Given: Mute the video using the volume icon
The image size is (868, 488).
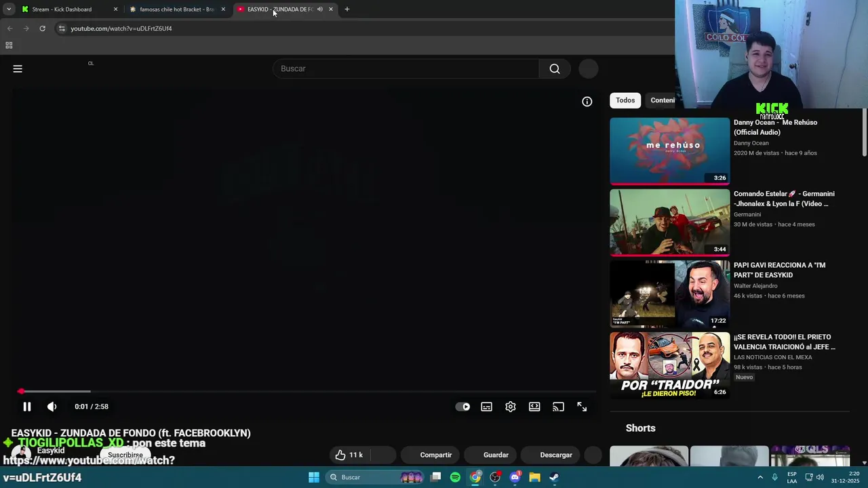Looking at the screenshot, I should pyautogui.click(x=52, y=407).
